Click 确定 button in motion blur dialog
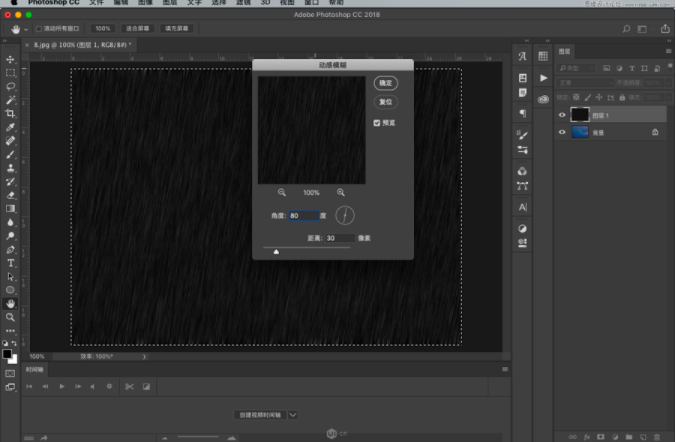The image size is (676, 442). (x=386, y=83)
